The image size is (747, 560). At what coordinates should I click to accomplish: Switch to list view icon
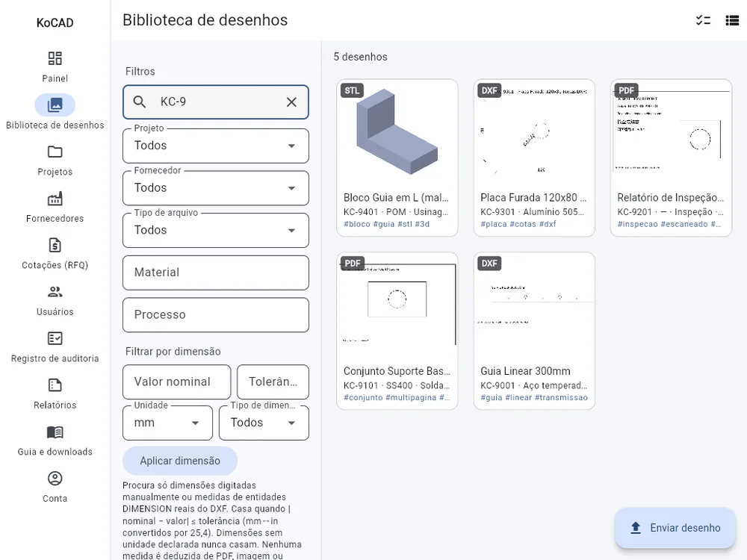tap(732, 20)
